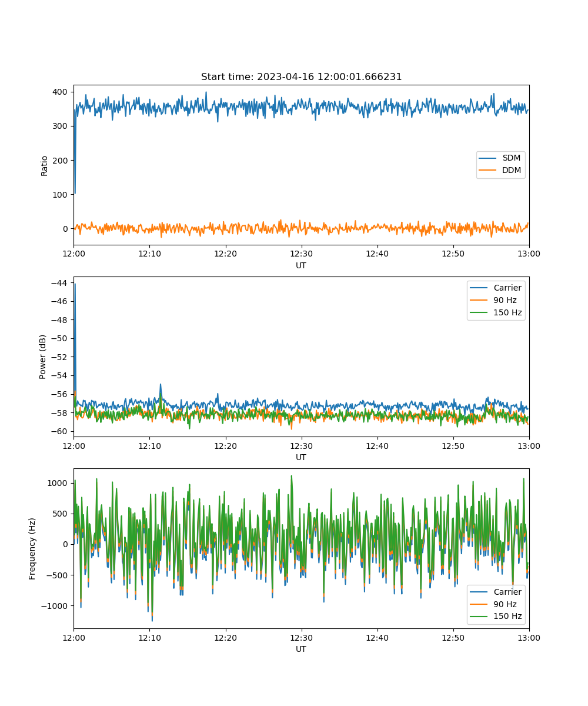Click the '0' tick on the Frequency axis
588x706 pixels.
pyautogui.click(x=66, y=544)
